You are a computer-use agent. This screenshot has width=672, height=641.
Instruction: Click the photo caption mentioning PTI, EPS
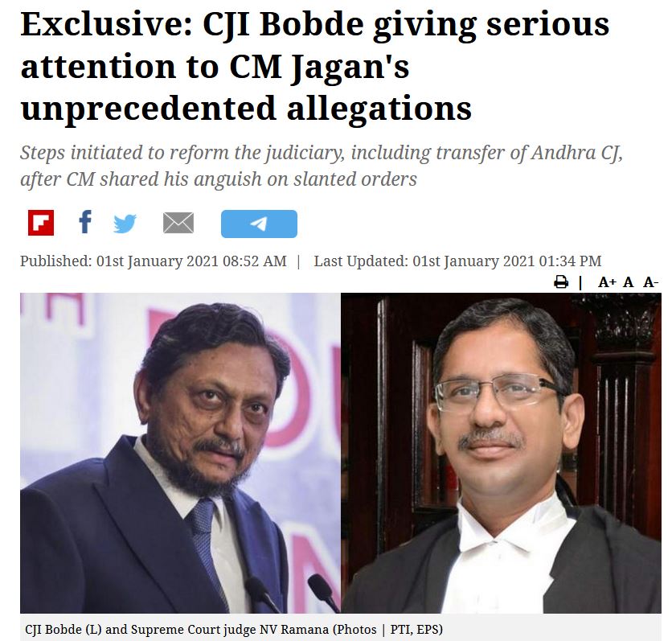click(234, 630)
